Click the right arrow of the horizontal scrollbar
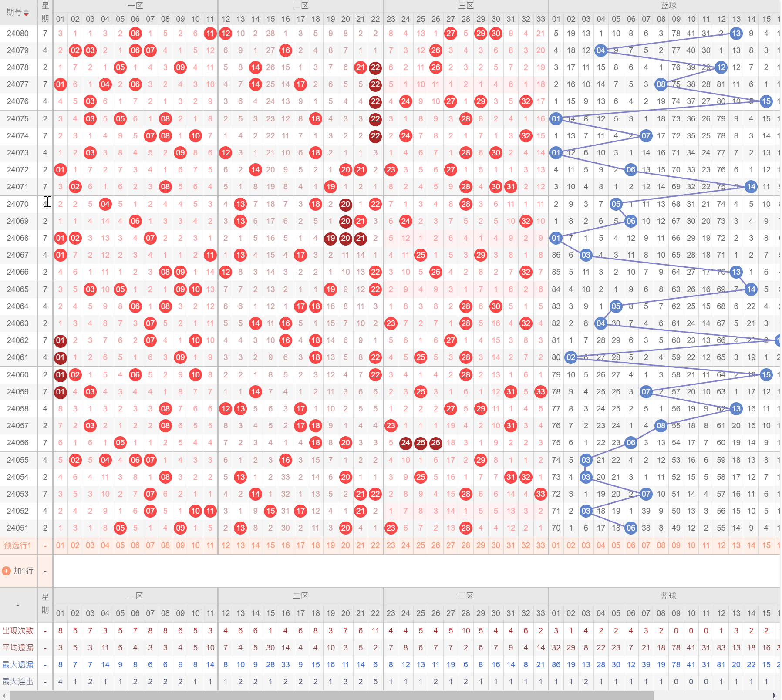782x700 pixels. [774, 696]
